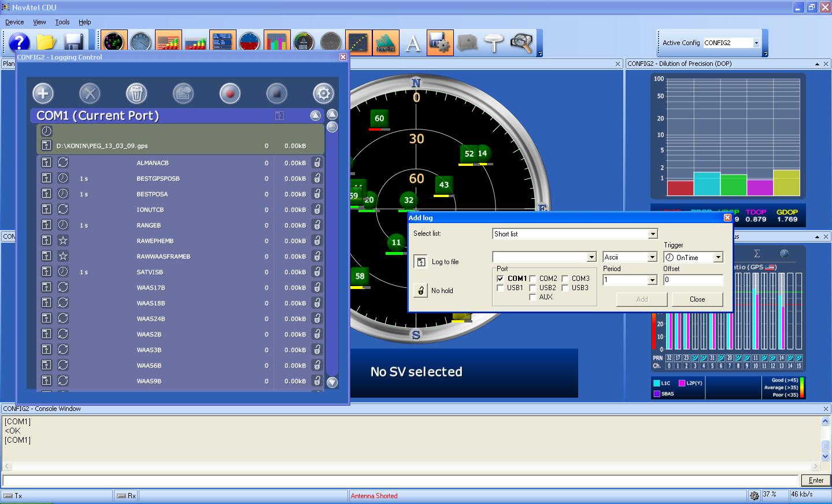Collapse the Dilution of Precision panel arrow
832x504 pixels.
point(817,64)
